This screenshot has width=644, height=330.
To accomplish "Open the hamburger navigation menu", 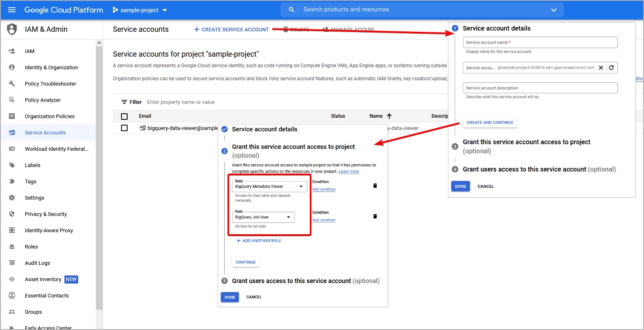I will tap(12, 10).
